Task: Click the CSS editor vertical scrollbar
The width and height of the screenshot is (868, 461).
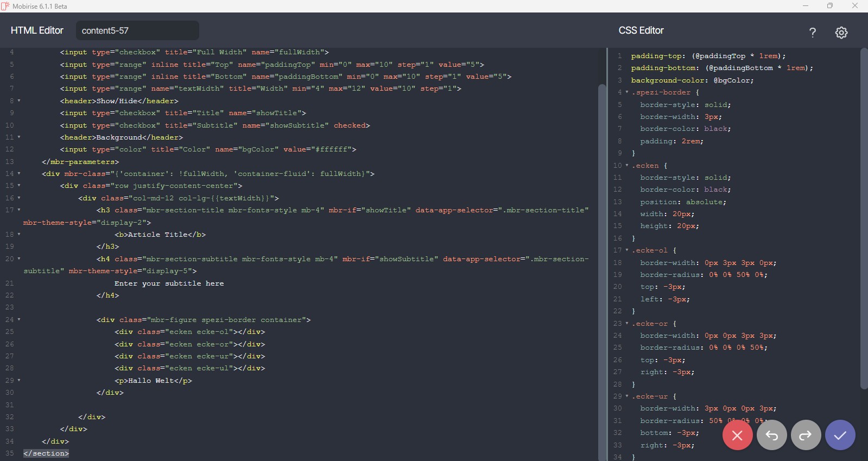Action: (864, 217)
